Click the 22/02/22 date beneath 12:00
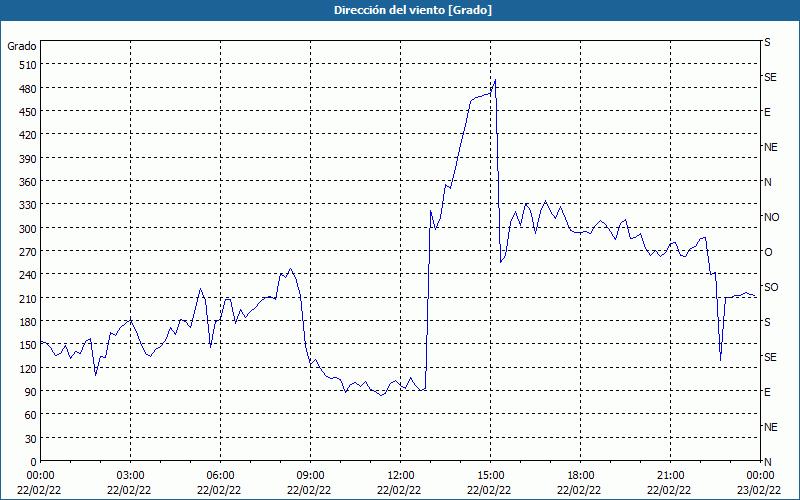This screenshot has width=800, height=500. pyautogui.click(x=401, y=490)
